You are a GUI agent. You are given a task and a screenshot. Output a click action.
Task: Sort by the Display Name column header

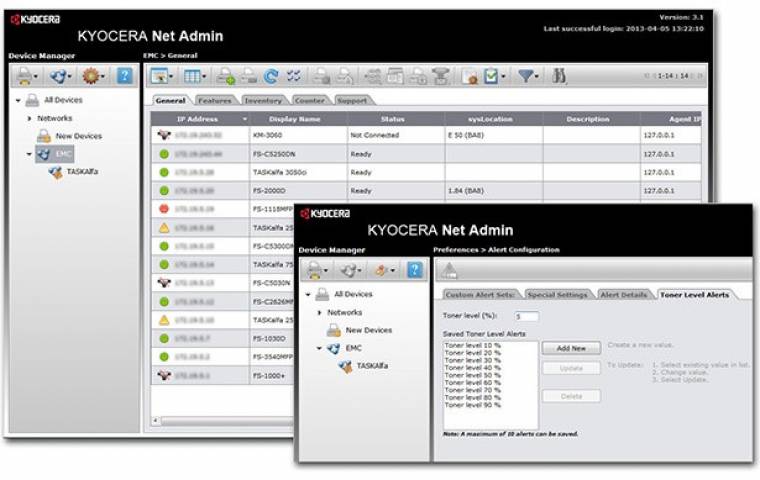[x=295, y=119]
